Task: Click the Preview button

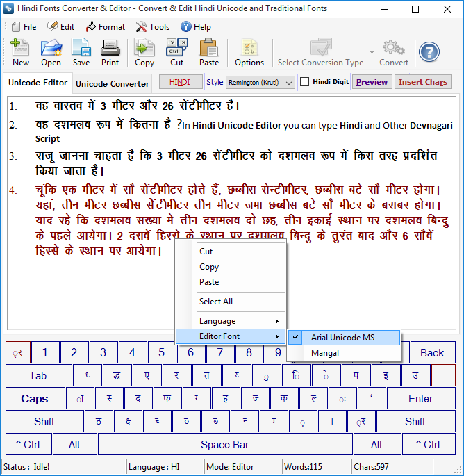Action: [x=372, y=82]
